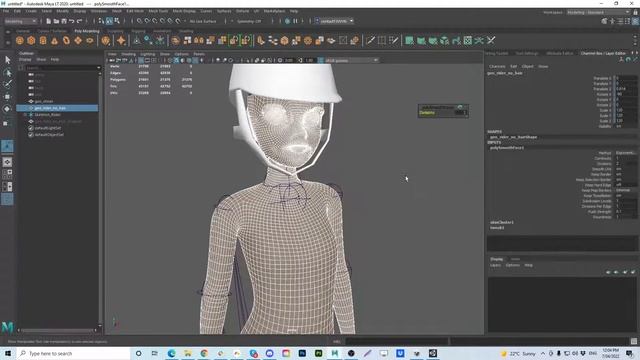Viewport: 640px width, 360px height.
Task: Open a scene using the folder icon
Action: pos(56,21)
